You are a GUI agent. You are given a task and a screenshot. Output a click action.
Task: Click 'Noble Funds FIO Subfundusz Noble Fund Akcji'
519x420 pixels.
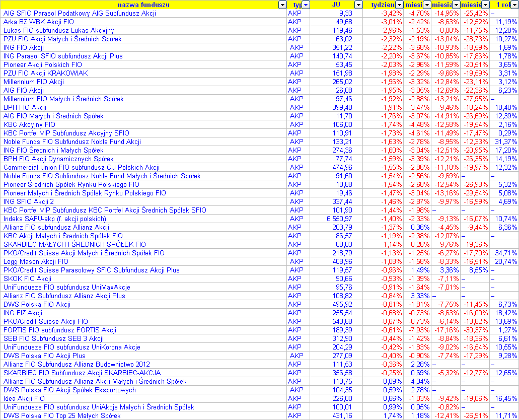[x=72, y=142]
